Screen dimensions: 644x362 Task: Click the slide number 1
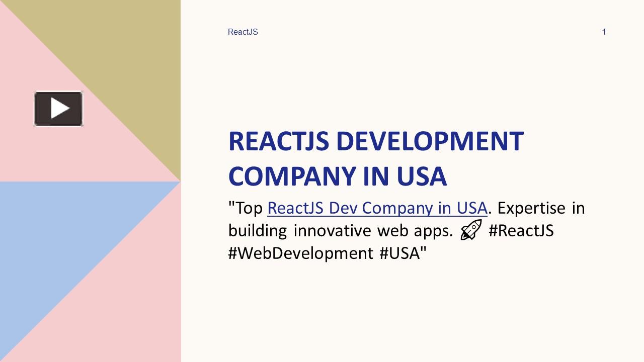(604, 32)
